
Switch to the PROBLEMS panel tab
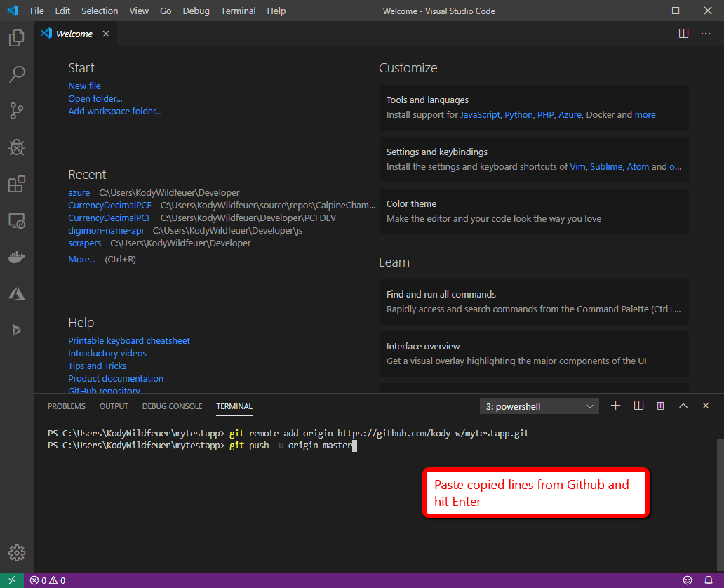click(67, 406)
